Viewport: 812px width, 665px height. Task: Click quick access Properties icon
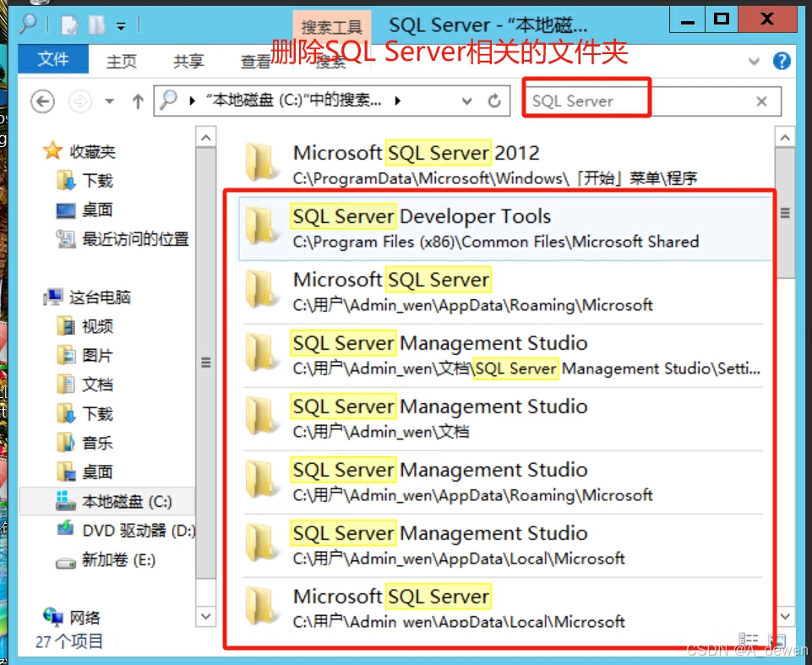(70, 25)
